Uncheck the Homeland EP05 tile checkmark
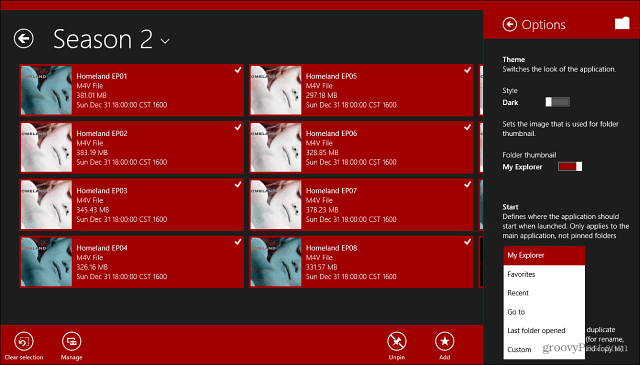Screen dimensions: 640x365 click(x=467, y=70)
